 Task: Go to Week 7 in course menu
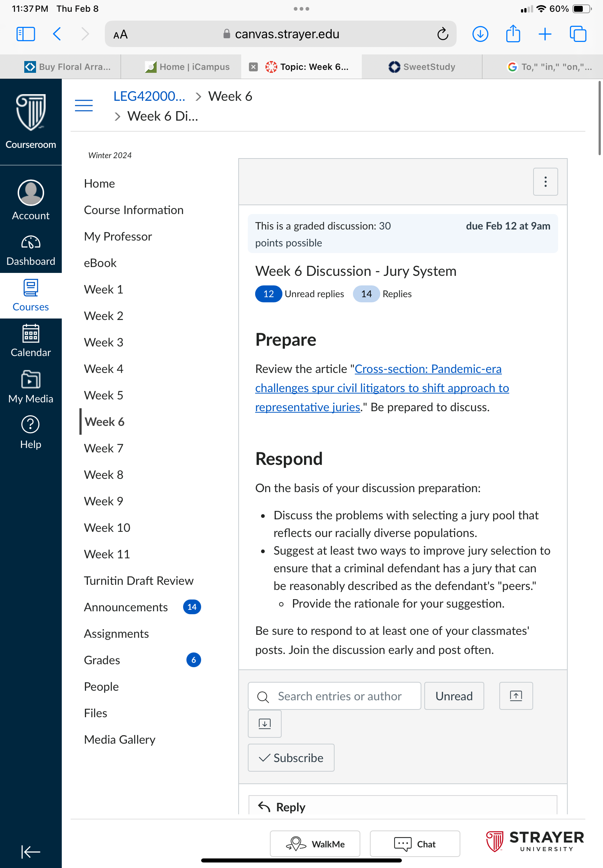click(x=104, y=448)
